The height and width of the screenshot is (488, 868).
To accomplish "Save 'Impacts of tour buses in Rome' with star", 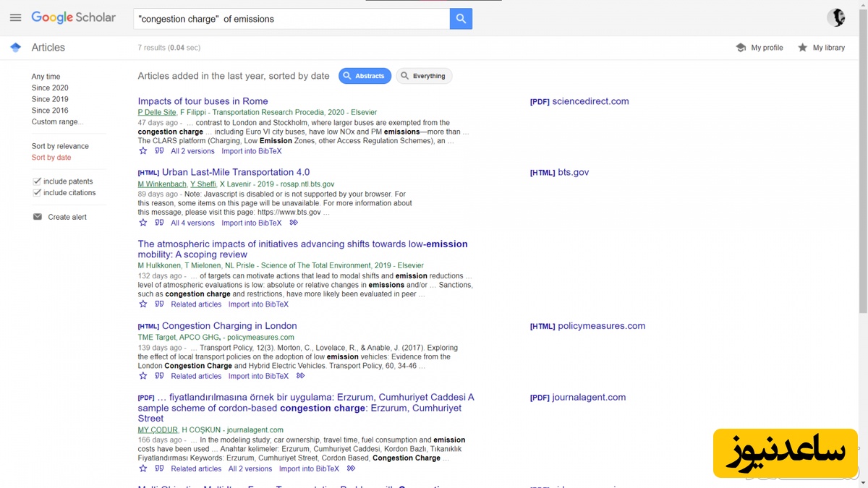I will coord(142,151).
